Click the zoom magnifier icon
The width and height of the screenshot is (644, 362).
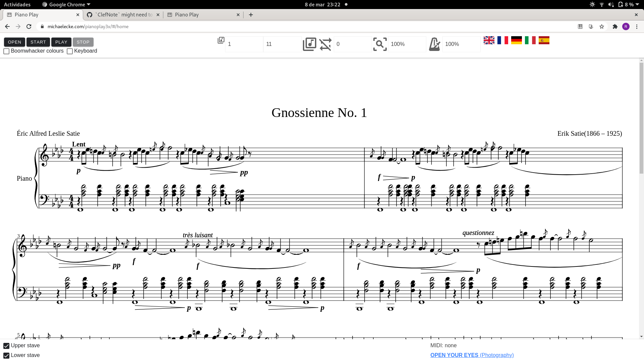(x=380, y=44)
